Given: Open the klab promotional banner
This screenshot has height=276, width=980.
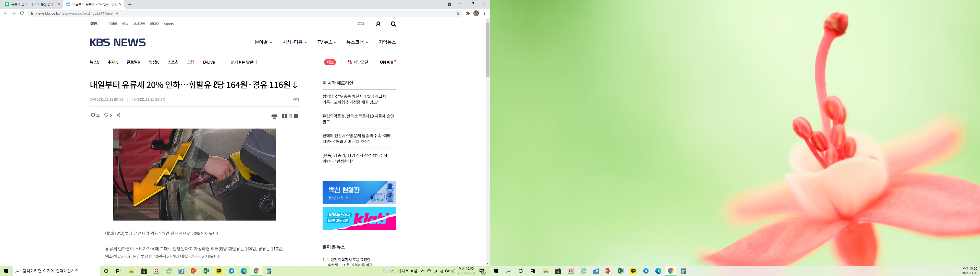Looking at the screenshot, I should [x=359, y=218].
